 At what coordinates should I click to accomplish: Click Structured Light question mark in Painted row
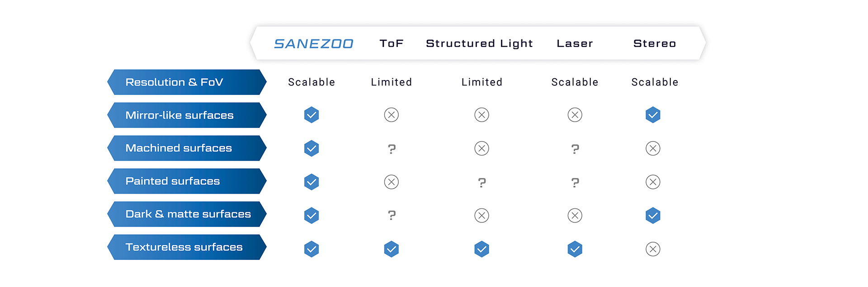click(482, 183)
